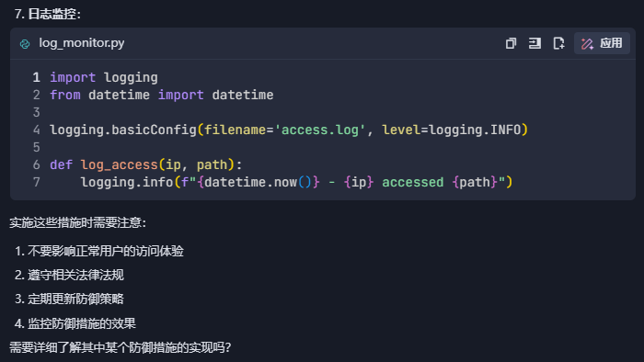Select line number 7 in code gutter
Image resolution: width=644 pixels, height=362 pixels.
36,182
